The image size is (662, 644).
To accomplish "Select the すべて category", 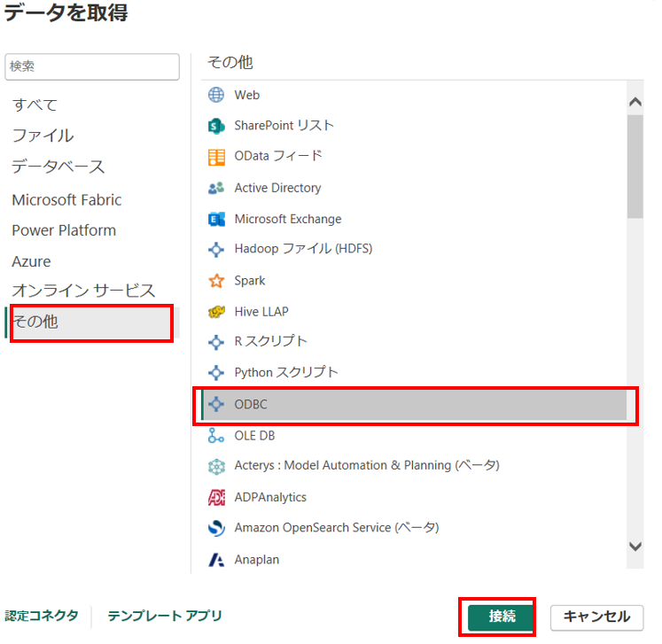I will click(x=35, y=105).
